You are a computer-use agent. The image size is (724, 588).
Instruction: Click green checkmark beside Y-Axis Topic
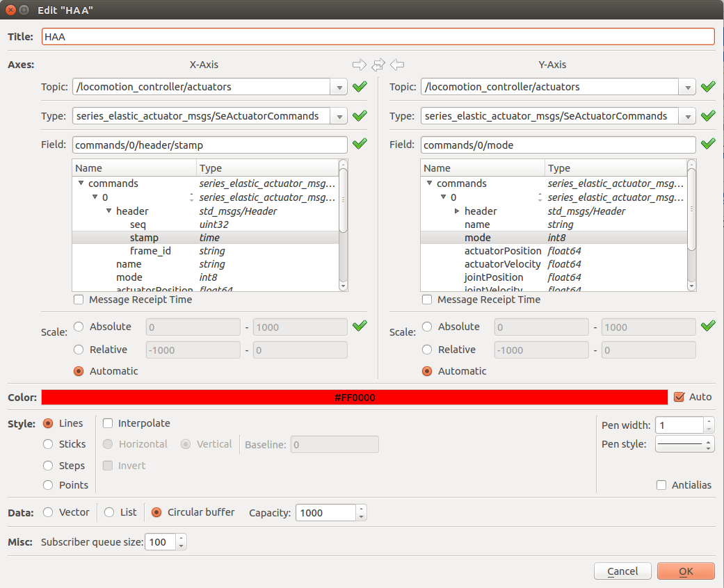pos(708,87)
